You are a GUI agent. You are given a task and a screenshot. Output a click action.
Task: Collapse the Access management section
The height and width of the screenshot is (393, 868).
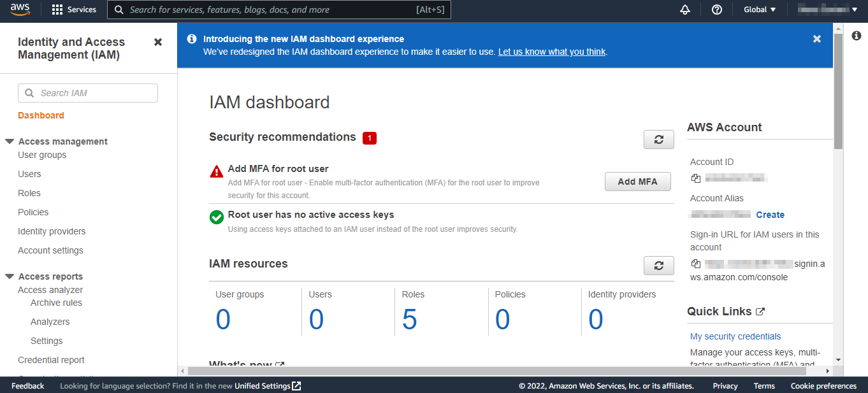tap(10, 141)
